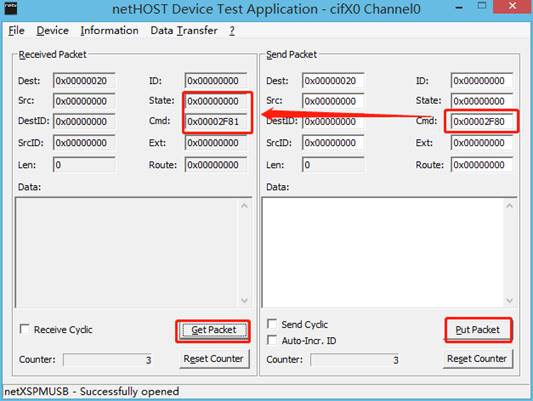The width and height of the screenshot is (533, 401).
Task: Click the Send Packet Dest field
Action: (332, 81)
